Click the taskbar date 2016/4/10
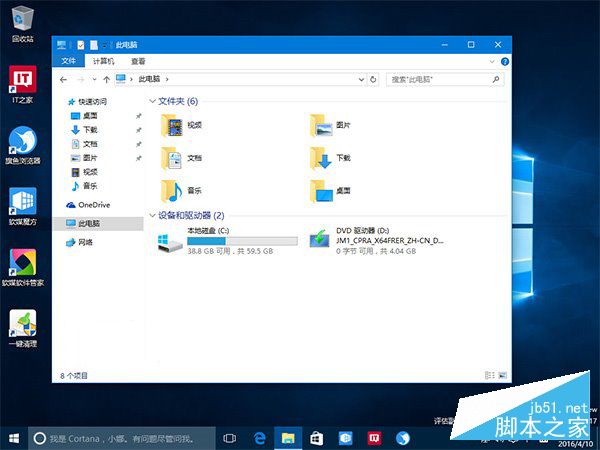Image resolution: width=600 pixels, height=450 pixels. (575, 444)
